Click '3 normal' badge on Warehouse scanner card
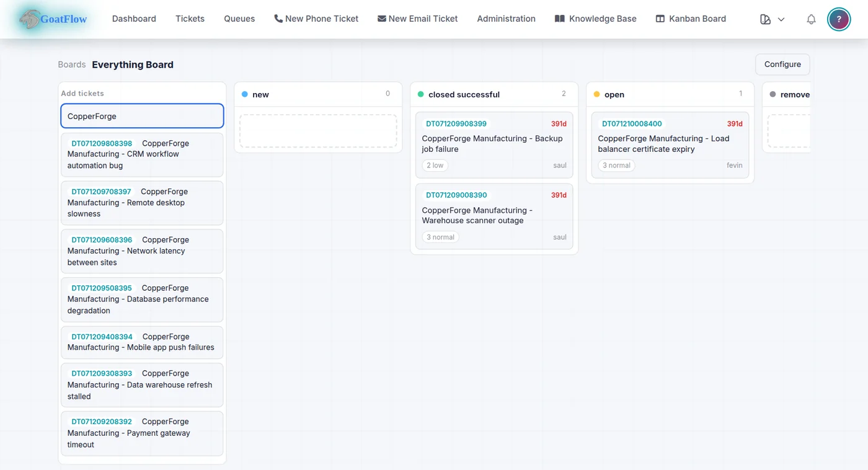This screenshot has width=868, height=470. coord(441,237)
